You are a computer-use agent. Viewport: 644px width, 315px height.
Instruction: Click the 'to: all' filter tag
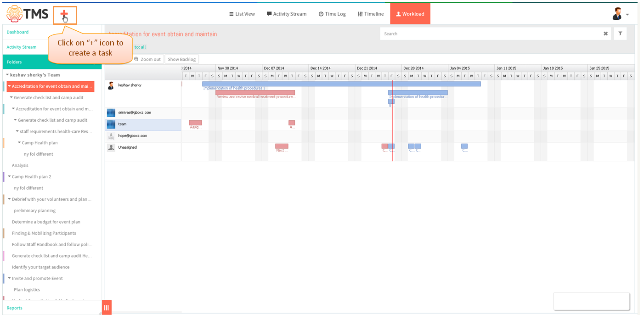[140, 47]
